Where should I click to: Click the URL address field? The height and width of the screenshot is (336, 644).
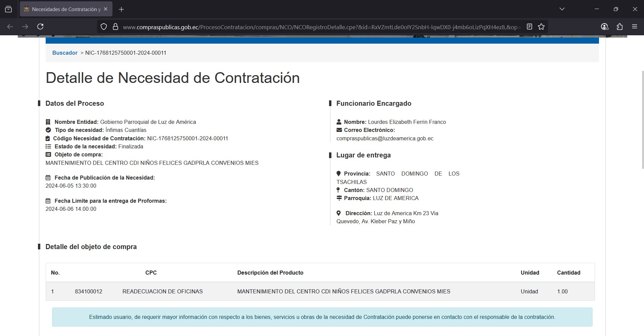[322, 27]
